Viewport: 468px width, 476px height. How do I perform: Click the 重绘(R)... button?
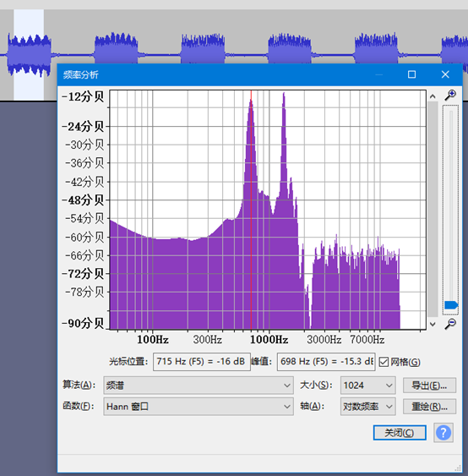pyautogui.click(x=429, y=407)
